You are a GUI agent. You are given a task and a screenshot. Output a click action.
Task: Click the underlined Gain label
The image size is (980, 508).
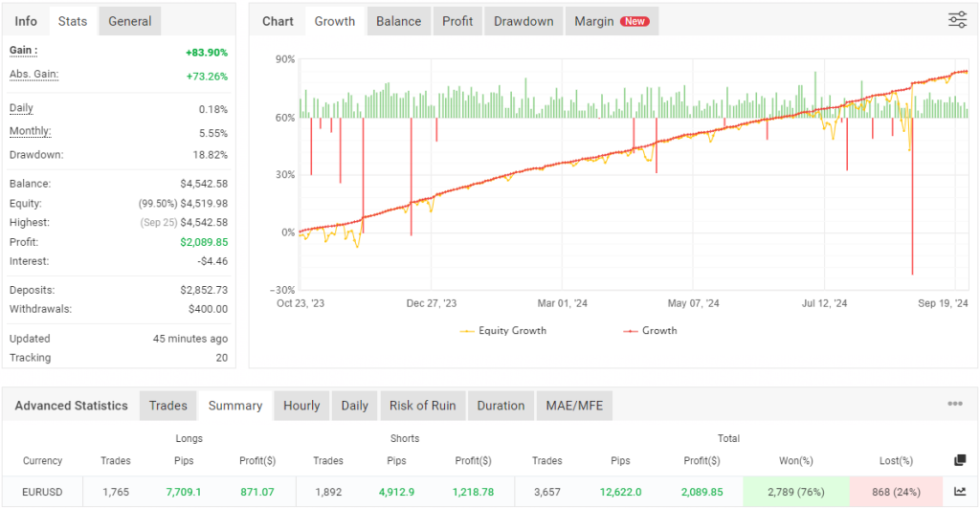click(24, 51)
